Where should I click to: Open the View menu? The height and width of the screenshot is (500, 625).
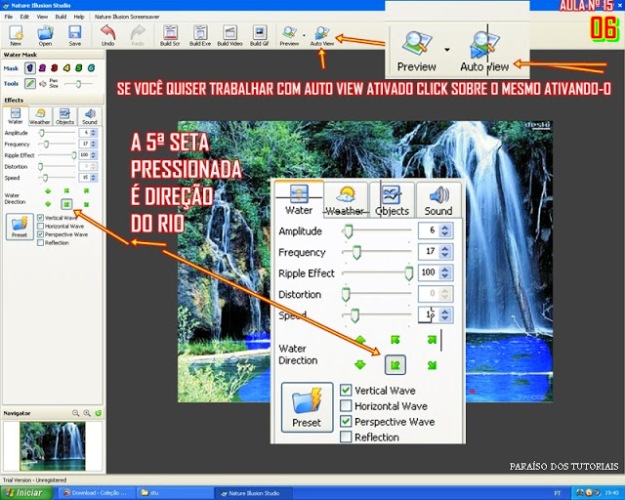click(42, 17)
